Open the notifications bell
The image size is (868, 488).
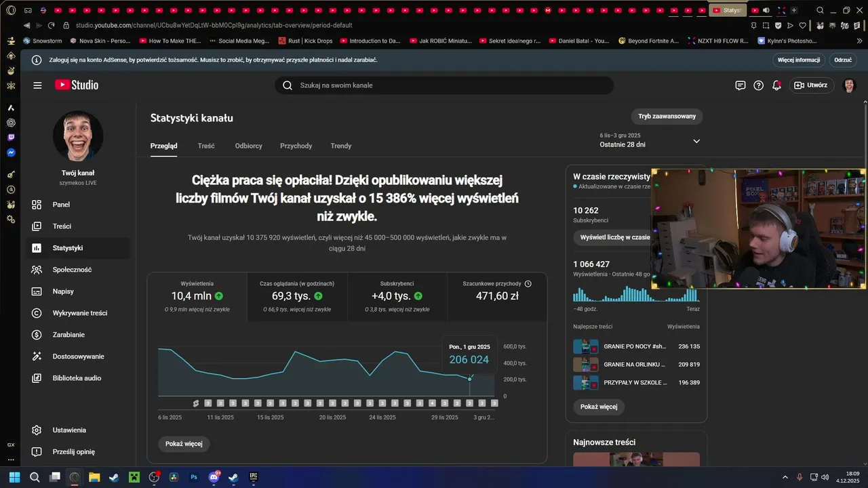point(777,85)
